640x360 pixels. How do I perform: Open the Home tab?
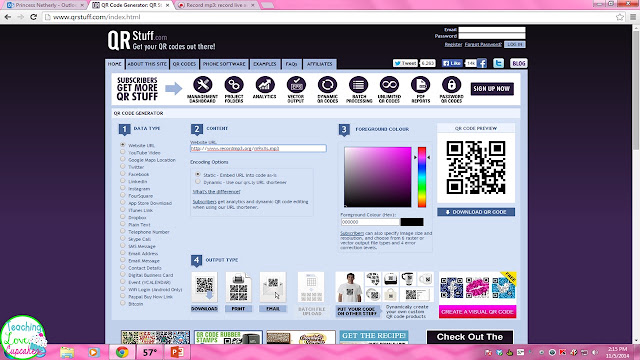(115, 64)
